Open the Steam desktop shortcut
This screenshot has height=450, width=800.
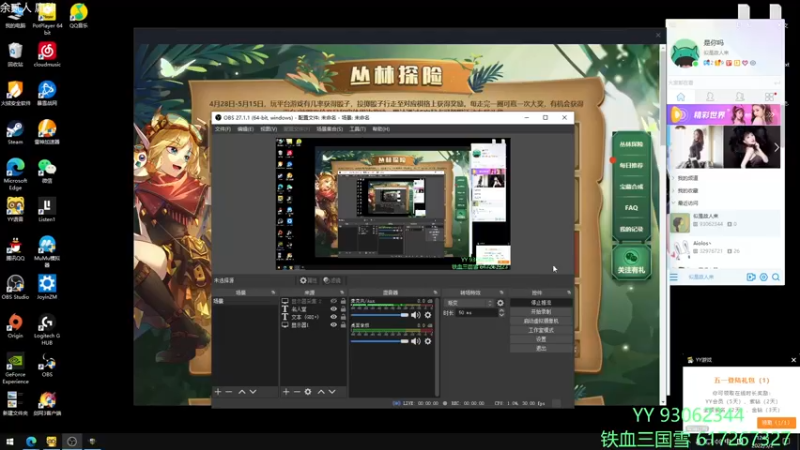tap(15, 133)
